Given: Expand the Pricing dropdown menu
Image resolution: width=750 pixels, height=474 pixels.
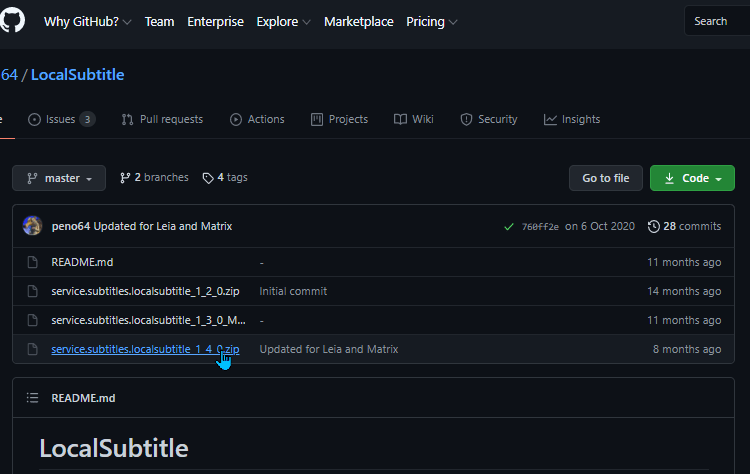Looking at the screenshot, I should 431,22.
